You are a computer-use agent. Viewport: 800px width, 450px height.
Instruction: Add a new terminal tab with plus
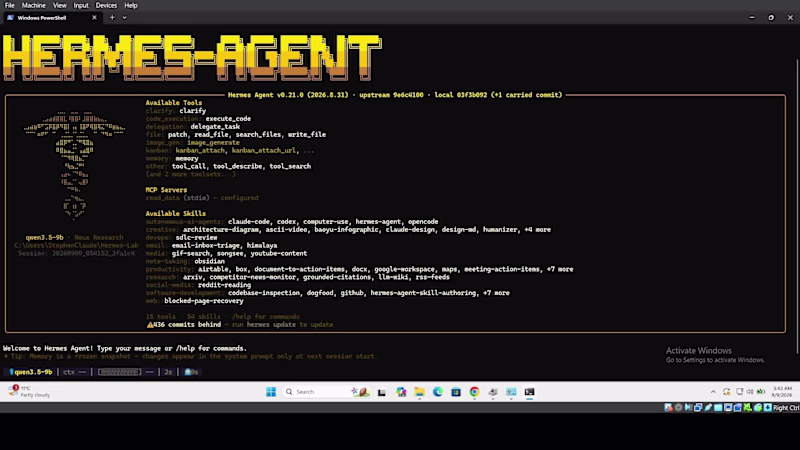pyautogui.click(x=112, y=17)
